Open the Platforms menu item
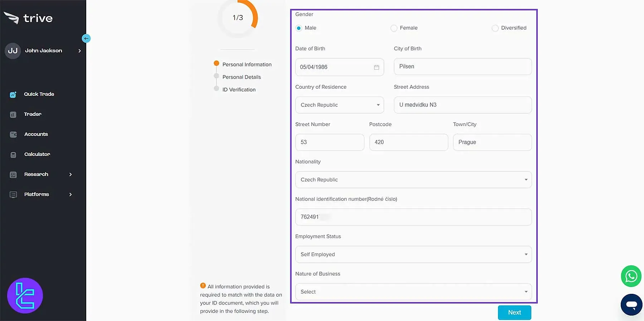This screenshot has width=644, height=321. (x=36, y=194)
